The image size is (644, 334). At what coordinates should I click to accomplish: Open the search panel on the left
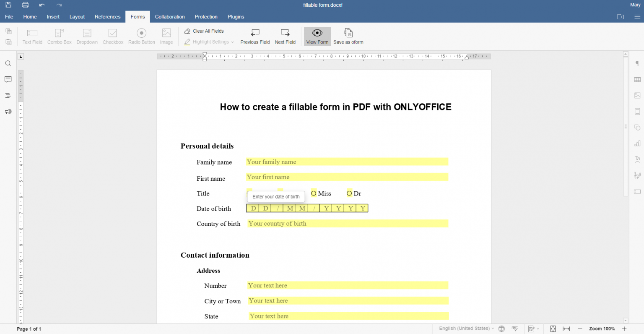(8, 63)
